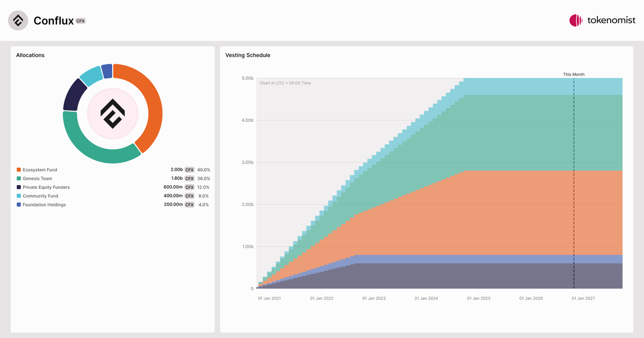Click the 600.00m allocation amount
The height and width of the screenshot is (338, 644).
point(173,187)
